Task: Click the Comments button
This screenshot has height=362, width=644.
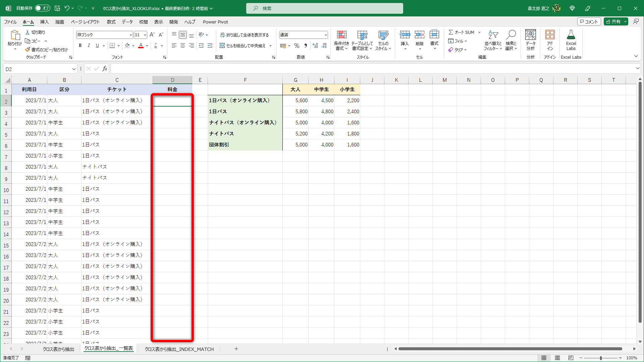Action: [x=589, y=21]
